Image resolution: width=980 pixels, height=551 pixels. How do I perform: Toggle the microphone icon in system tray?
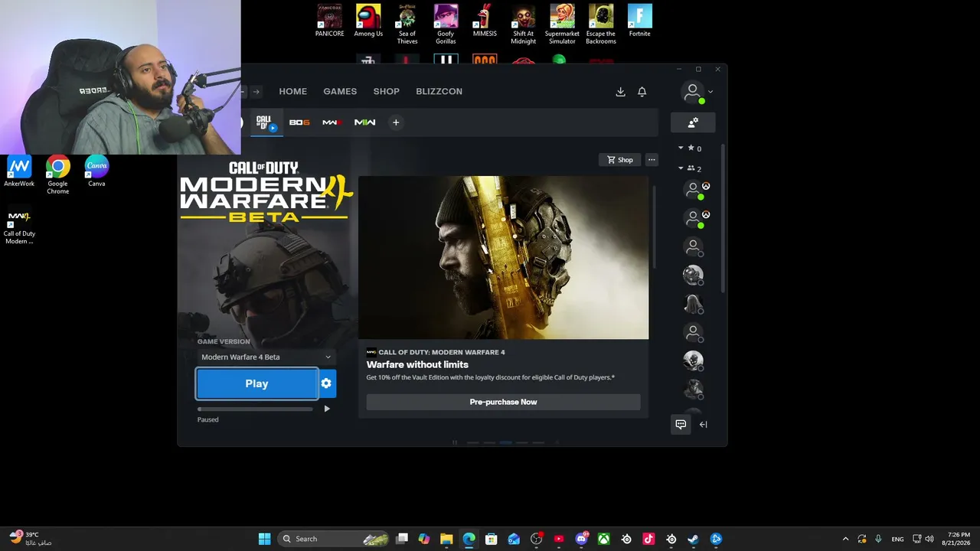(x=878, y=539)
